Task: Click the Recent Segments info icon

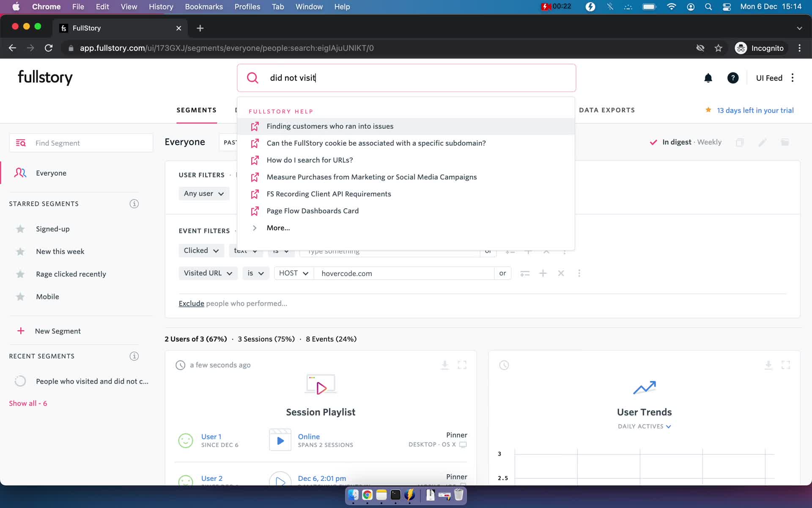Action: [x=134, y=356]
